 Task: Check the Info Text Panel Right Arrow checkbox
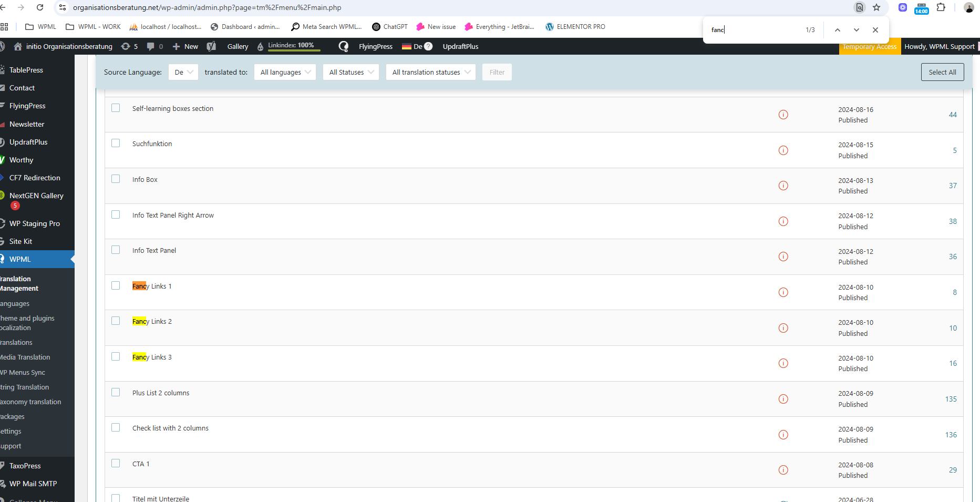point(116,214)
